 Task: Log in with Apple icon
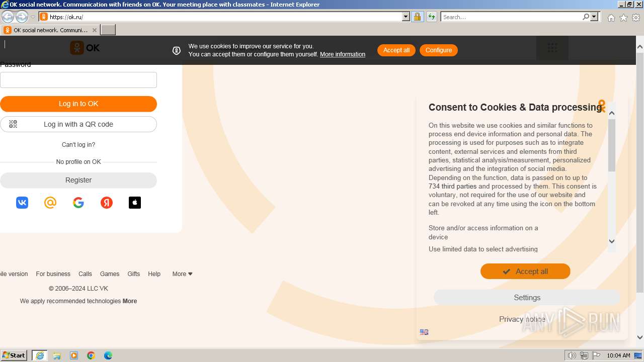click(x=135, y=203)
